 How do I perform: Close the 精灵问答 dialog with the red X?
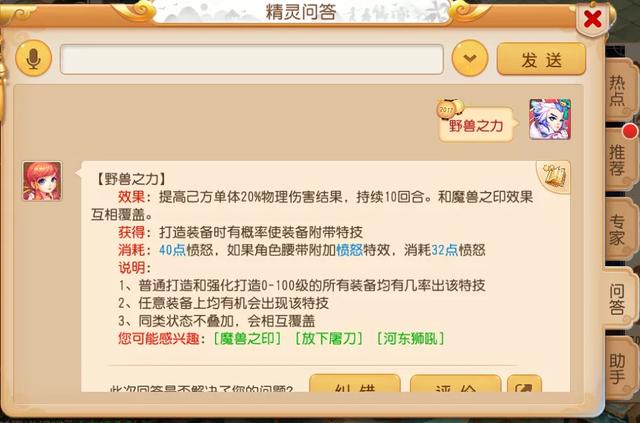click(x=592, y=19)
